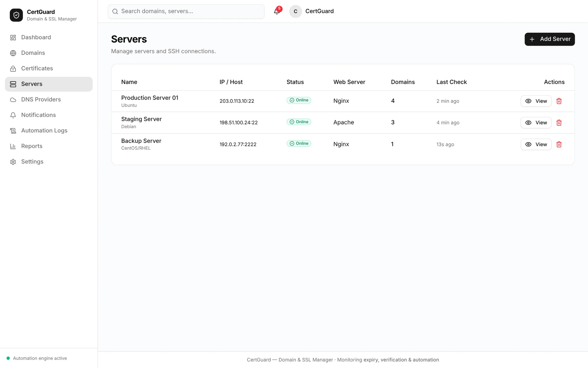Click the Dashboard grid icon in sidebar

(x=13, y=37)
